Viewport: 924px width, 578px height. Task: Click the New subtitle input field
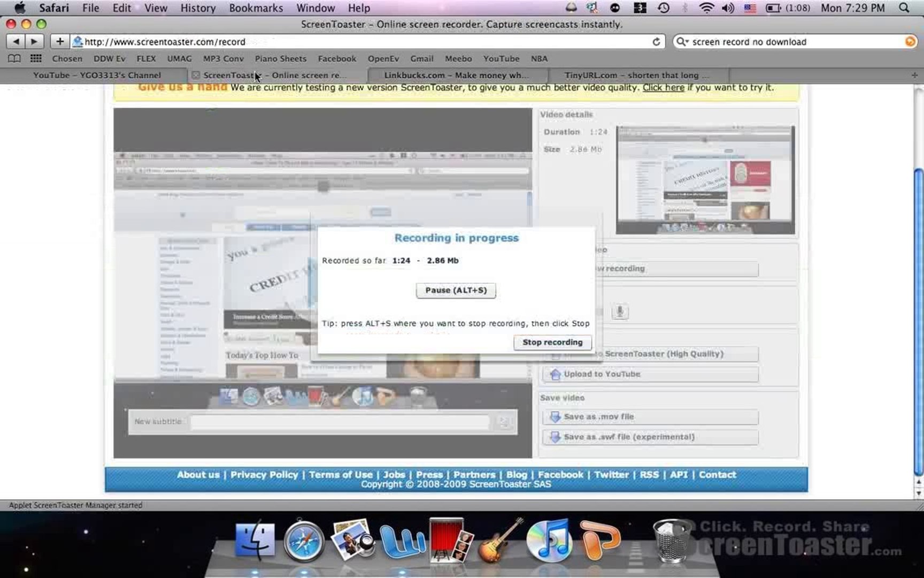pos(340,422)
